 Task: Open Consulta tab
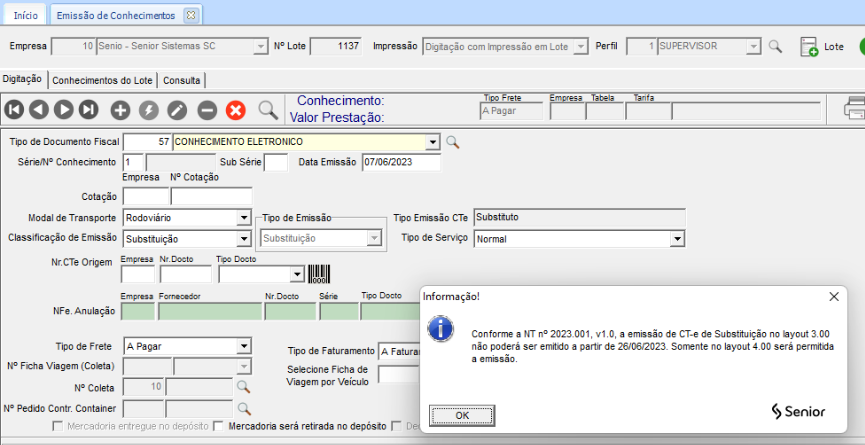pos(181,81)
